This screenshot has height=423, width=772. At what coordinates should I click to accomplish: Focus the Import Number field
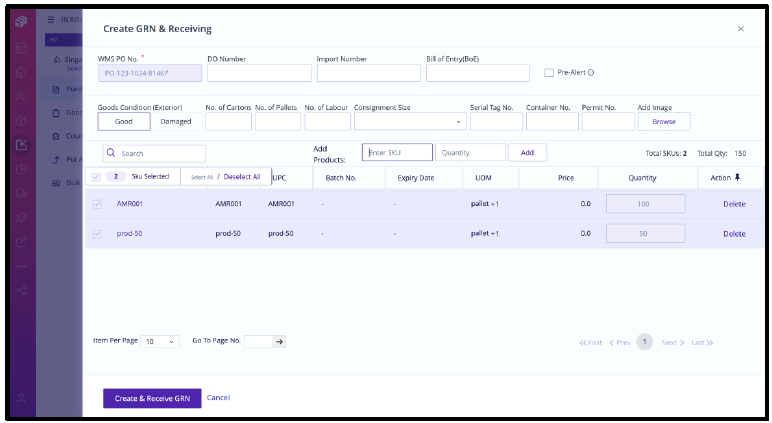pyautogui.click(x=369, y=73)
